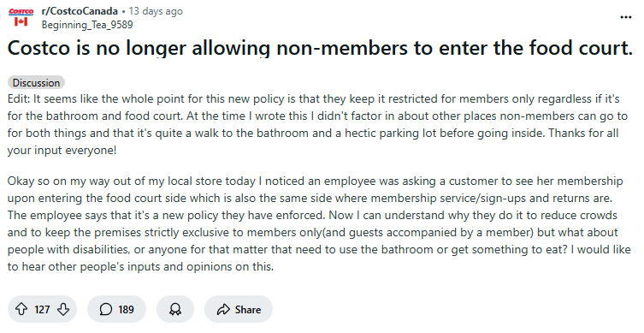Click the speech bubble comment icon
Screen dimensions: 644x333
pyautogui.click(x=105, y=309)
